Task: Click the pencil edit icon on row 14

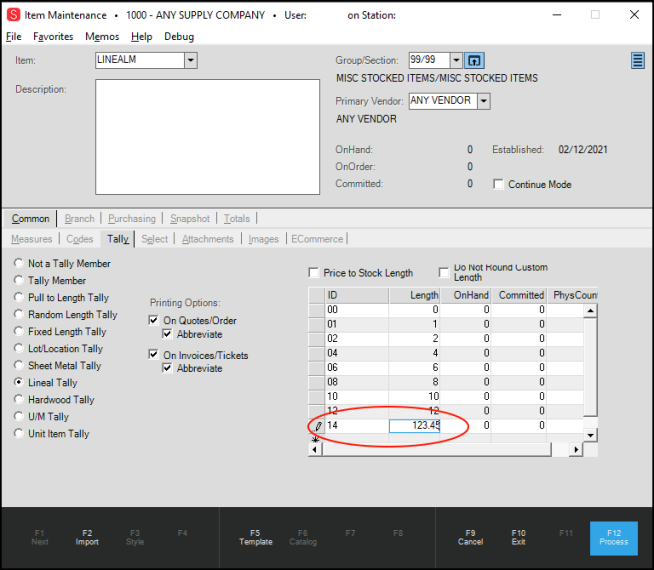Action: 319,425
